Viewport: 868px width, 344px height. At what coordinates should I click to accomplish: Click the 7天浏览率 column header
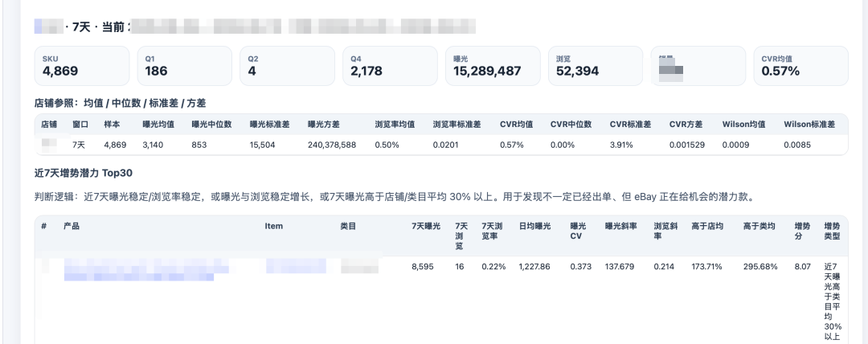(492, 231)
